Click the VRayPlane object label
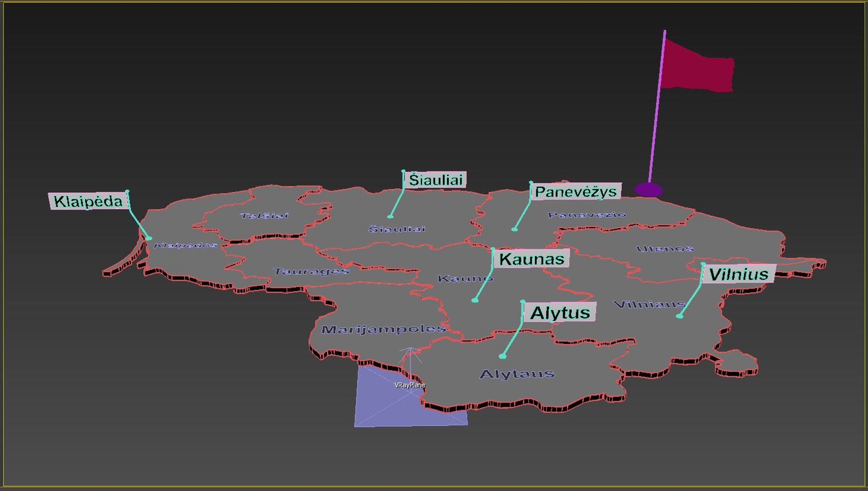The width and height of the screenshot is (868, 491). [410, 385]
